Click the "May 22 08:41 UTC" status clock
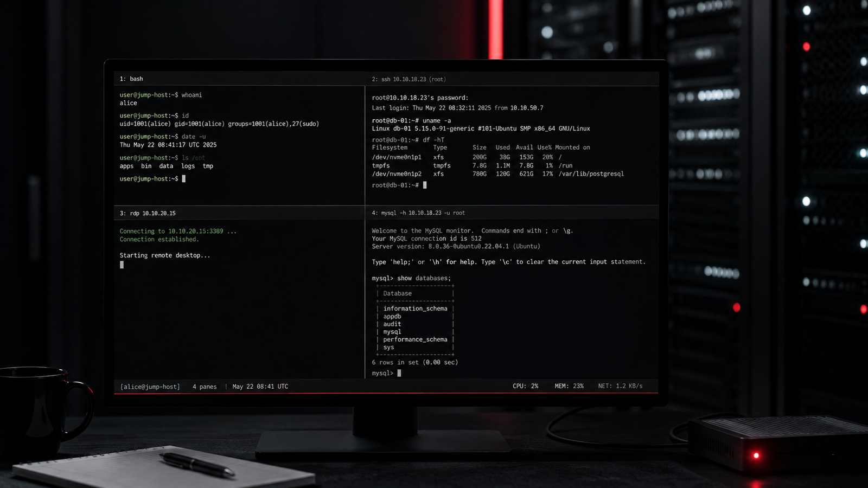The width and height of the screenshot is (868, 488). [260, 387]
